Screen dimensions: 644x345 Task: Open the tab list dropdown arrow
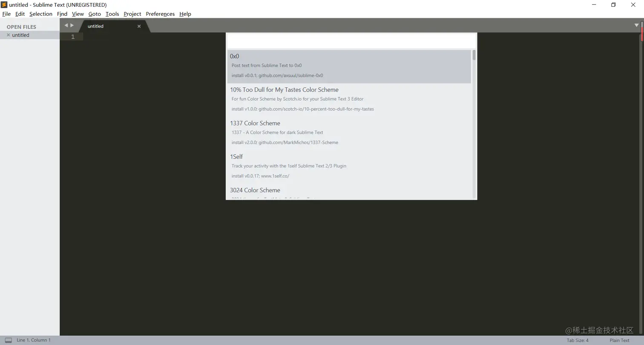[636, 25]
